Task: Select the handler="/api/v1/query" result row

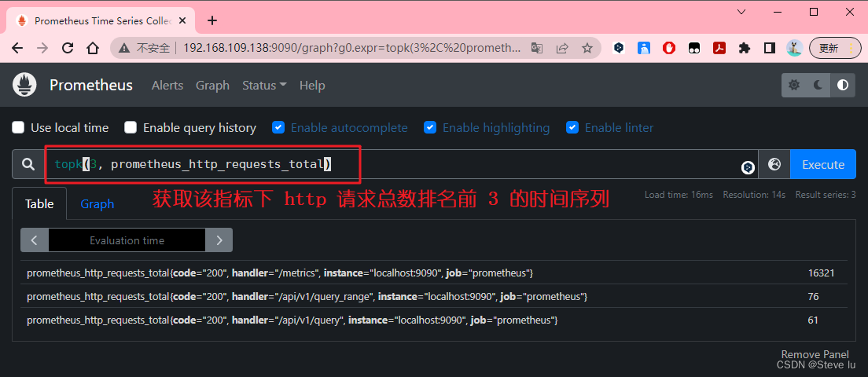Action: pos(433,320)
